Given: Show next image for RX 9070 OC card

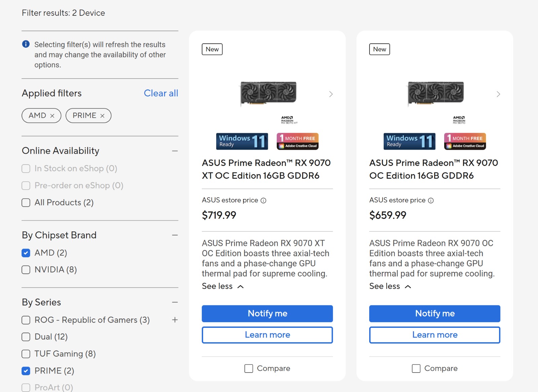Looking at the screenshot, I should tap(498, 94).
